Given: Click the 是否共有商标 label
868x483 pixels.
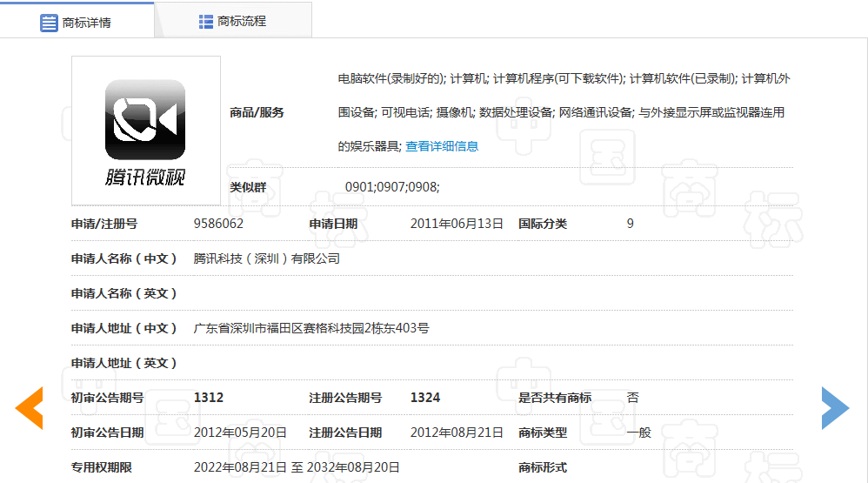Looking at the screenshot, I should (x=555, y=398).
